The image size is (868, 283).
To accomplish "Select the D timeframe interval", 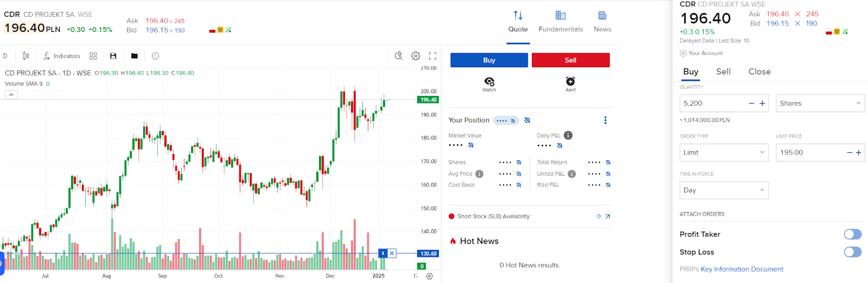I will click(x=5, y=56).
